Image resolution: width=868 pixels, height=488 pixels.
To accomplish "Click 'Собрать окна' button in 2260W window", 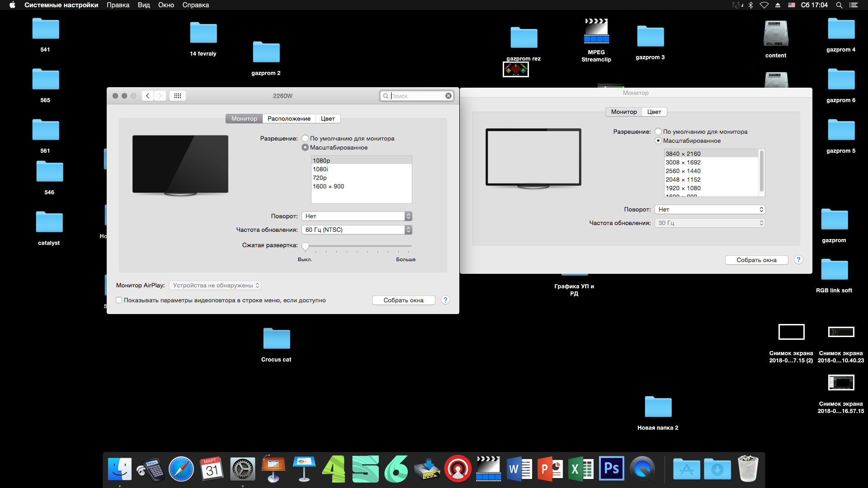I will pyautogui.click(x=403, y=300).
